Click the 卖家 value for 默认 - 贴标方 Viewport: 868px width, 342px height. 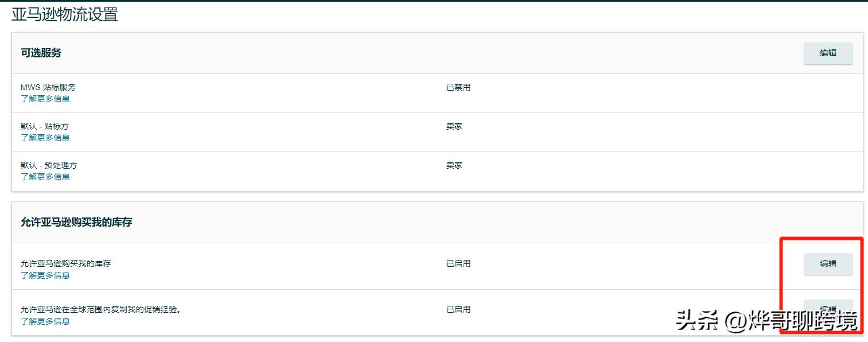click(454, 126)
